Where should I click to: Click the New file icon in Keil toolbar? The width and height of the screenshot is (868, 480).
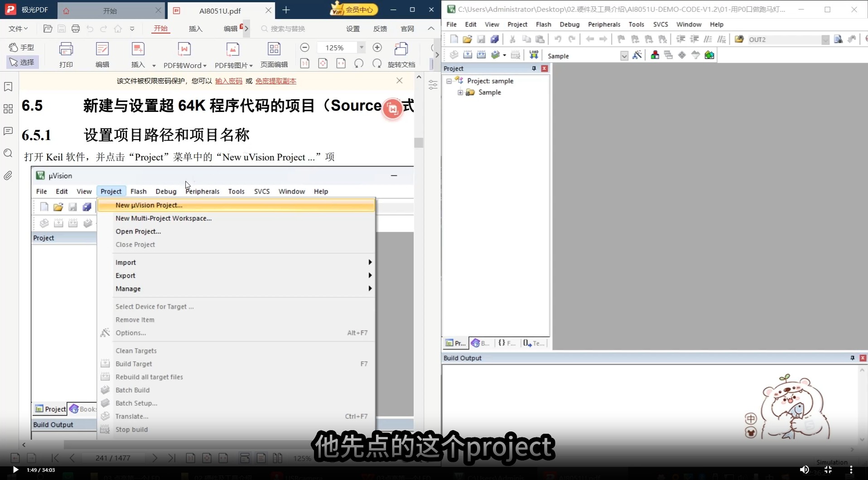(x=454, y=39)
